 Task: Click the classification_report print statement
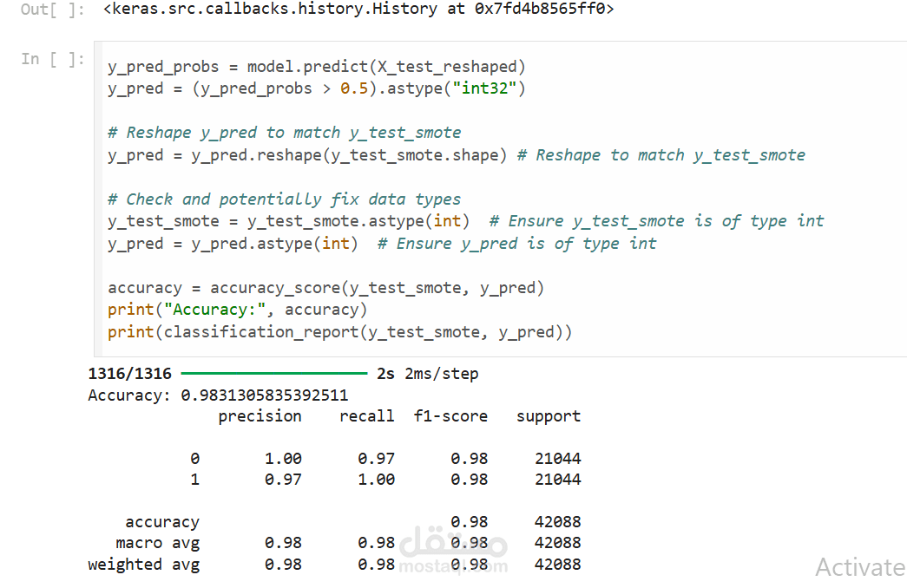click(x=339, y=332)
